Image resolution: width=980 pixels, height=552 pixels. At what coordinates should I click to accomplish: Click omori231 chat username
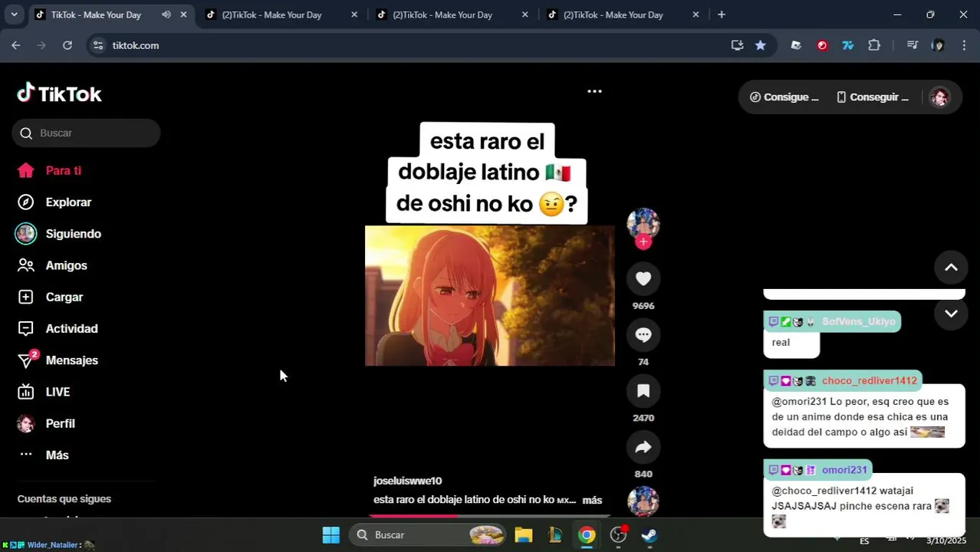(844, 470)
